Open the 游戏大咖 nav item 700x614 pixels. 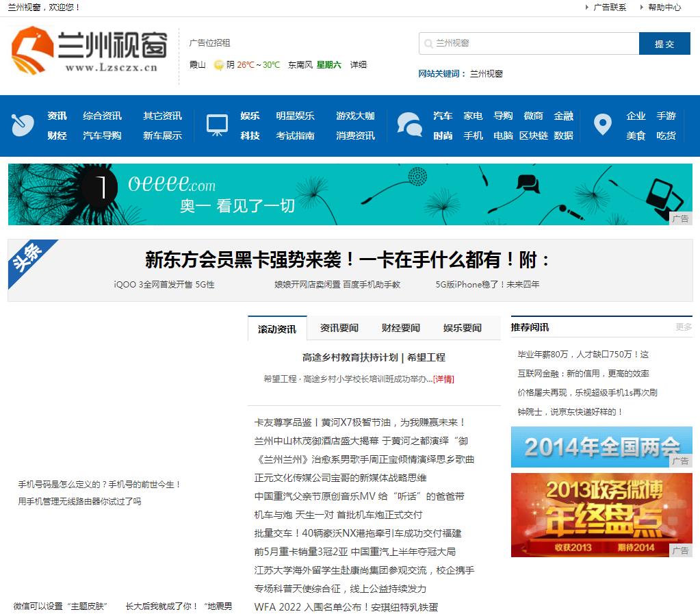355,116
